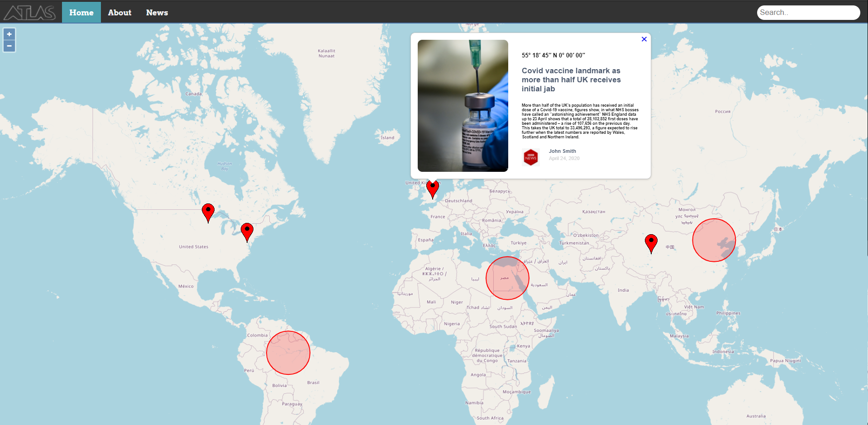This screenshot has width=868, height=425.
Task: Click the article summary paragraph
Action: 580,121
